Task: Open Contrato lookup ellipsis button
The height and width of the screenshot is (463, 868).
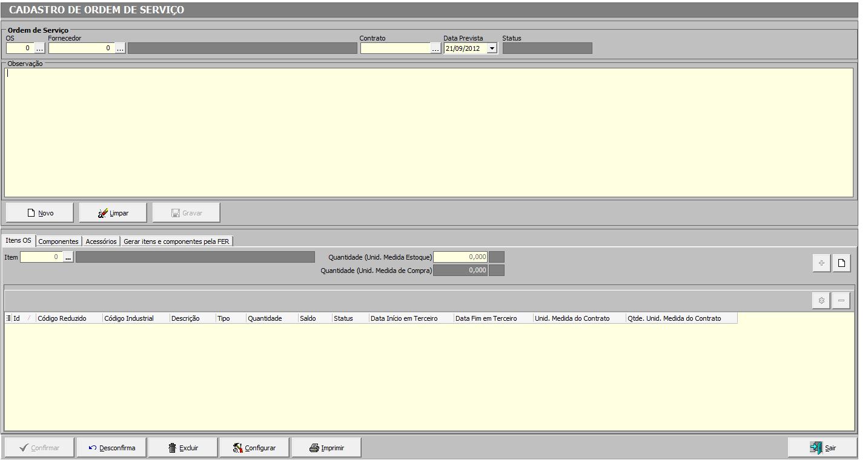Action: tap(436, 48)
